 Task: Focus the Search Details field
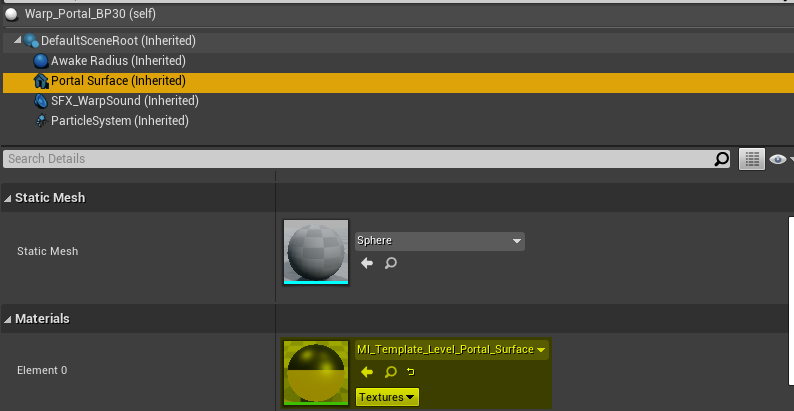(359, 159)
